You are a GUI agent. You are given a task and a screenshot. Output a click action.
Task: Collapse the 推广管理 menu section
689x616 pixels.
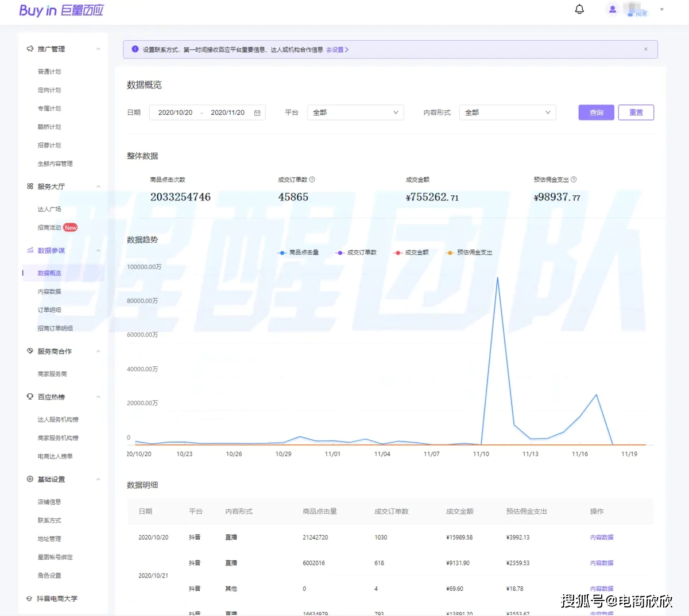[x=98, y=49]
